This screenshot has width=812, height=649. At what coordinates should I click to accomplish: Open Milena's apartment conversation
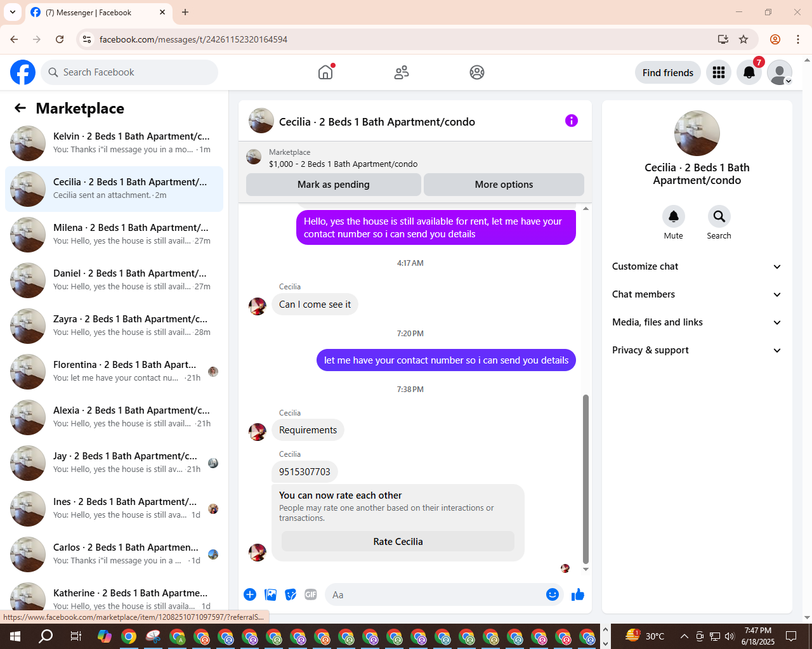click(x=114, y=235)
